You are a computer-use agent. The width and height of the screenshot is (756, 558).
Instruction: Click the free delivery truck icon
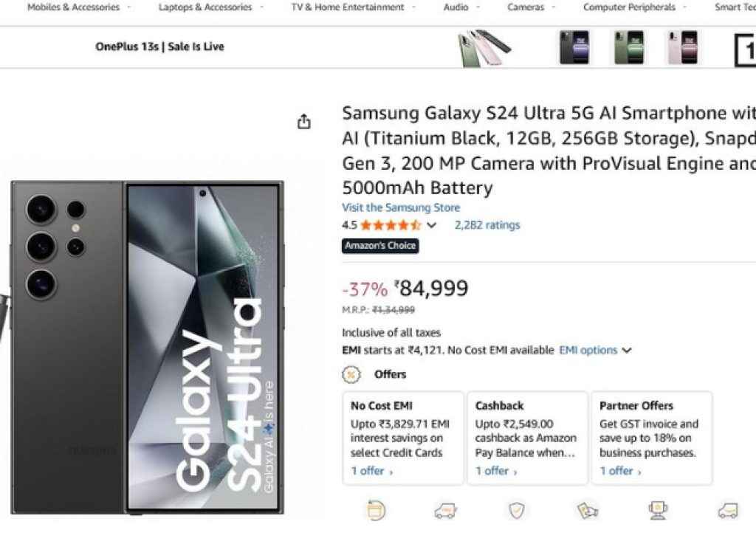tap(447, 510)
